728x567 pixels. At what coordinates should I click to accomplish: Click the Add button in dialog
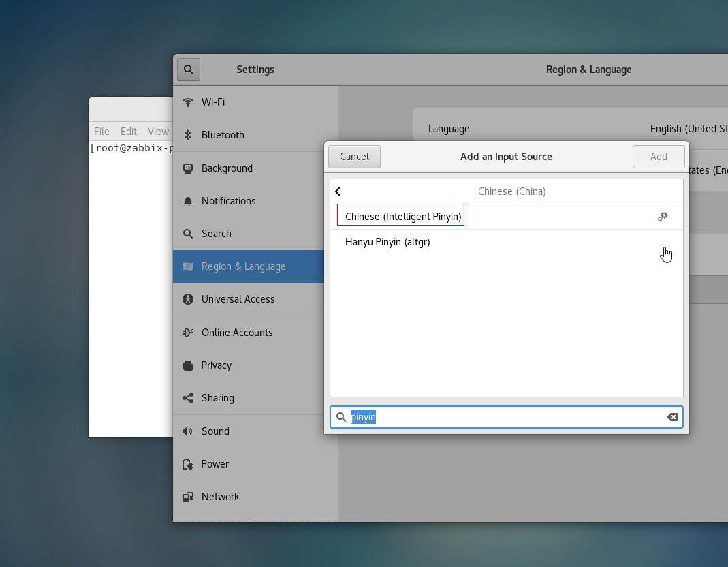click(659, 157)
